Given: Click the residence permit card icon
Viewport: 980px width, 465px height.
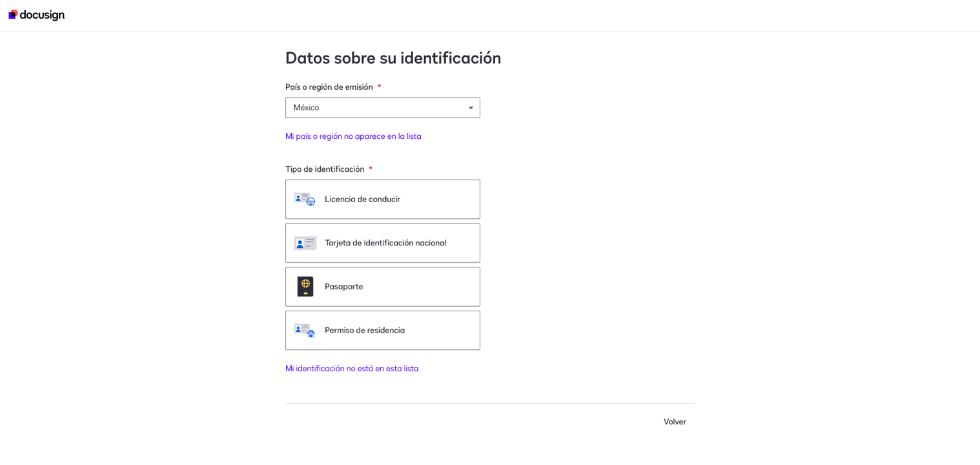Looking at the screenshot, I should pyautogui.click(x=305, y=330).
